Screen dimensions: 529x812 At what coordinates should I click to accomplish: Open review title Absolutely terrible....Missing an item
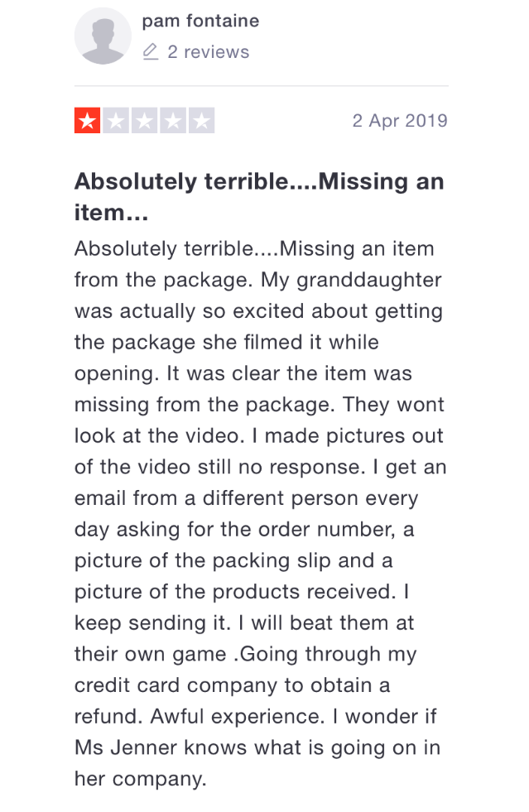[x=259, y=197]
